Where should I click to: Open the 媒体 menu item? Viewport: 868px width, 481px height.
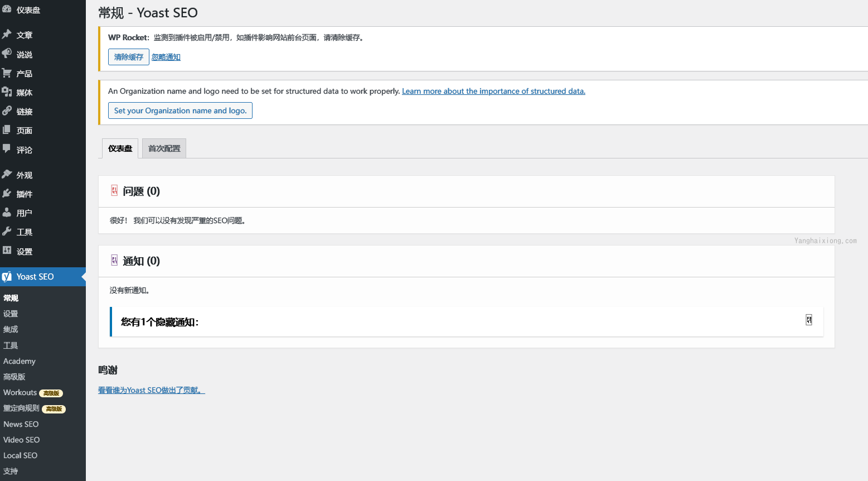pyautogui.click(x=25, y=93)
